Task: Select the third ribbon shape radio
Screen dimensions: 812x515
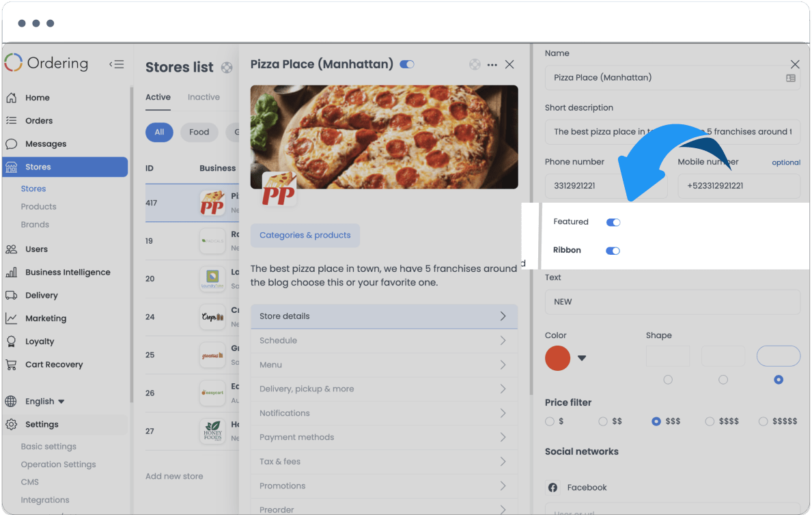Action: [779, 380]
